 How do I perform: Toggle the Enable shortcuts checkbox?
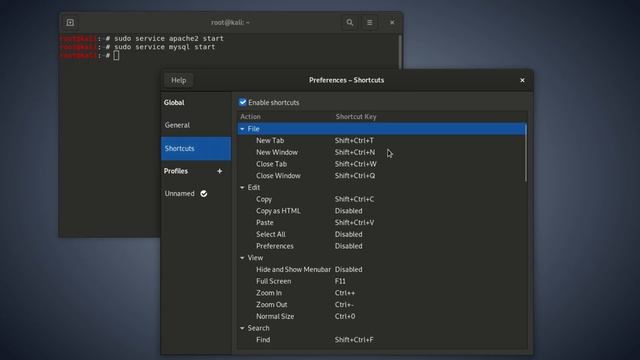(x=243, y=102)
